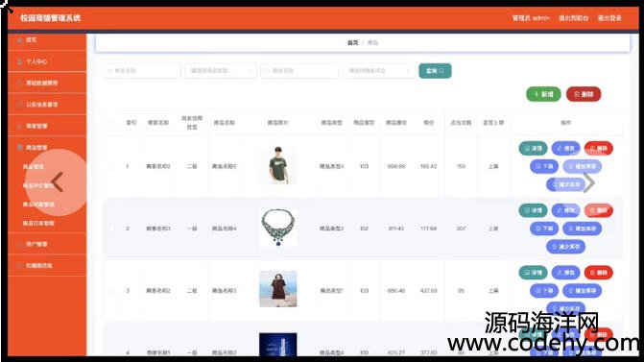Viewport: 644px width, 362px height.
Task: Click 修改 on the necklace product row
Action: (565, 210)
